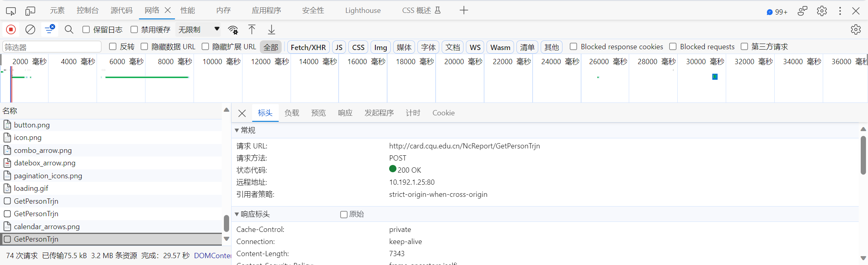
Task: Open network conditions wifi icon
Action: tap(233, 29)
